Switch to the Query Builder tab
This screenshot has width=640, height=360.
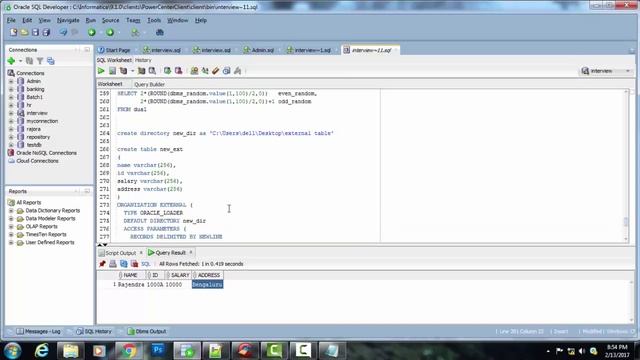point(149,84)
